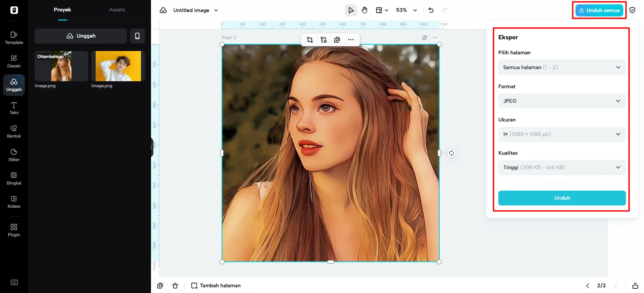Viewport: 644px width, 293px height.
Task: Click the rotate handle beside image
Action: click(451, 153)
